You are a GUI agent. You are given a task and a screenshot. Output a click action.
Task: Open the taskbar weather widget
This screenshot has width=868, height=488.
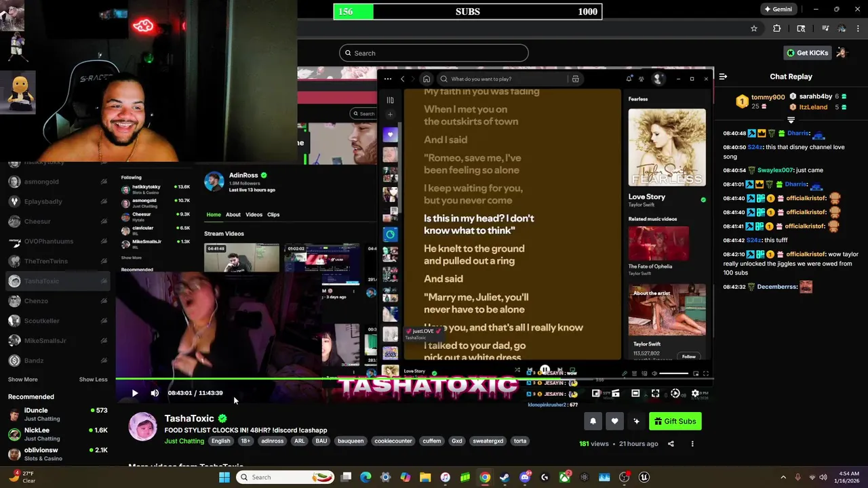tap(22, 477)
